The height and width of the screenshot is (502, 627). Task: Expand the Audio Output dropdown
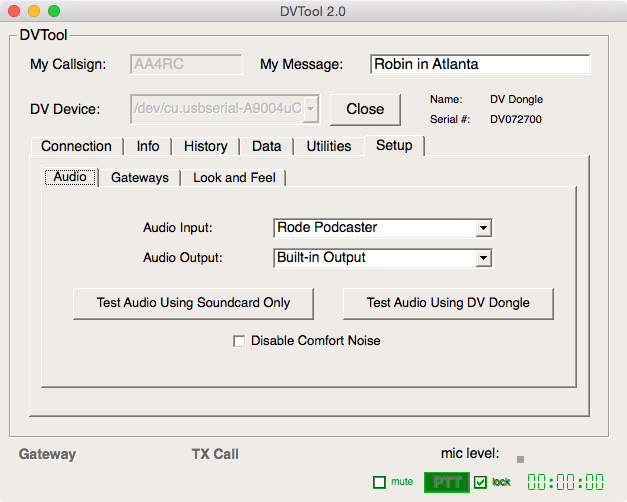pos(483,258)
